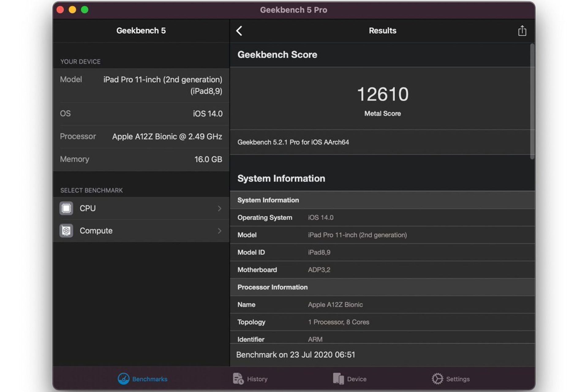
Task: Click the Device icon in bottom bar
Action: point(338,379)
